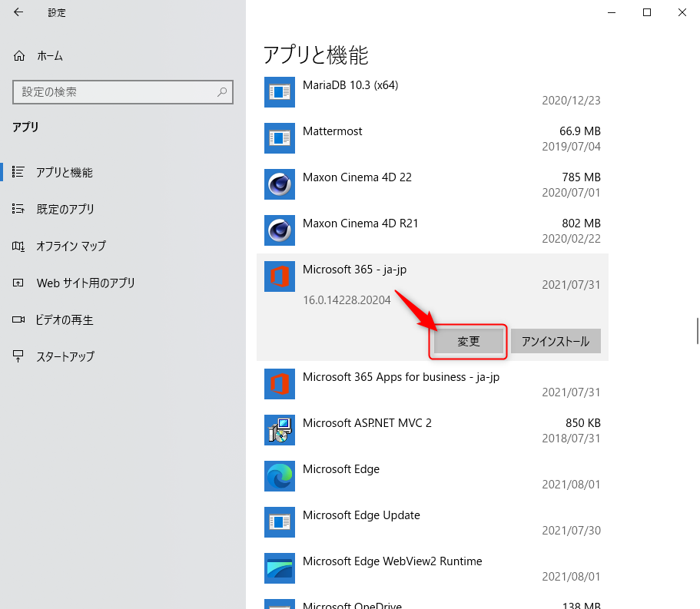Click the アンインストール button
Image resolution: width=700 pixels, height=609 pixels.
(x=556, y=341)
